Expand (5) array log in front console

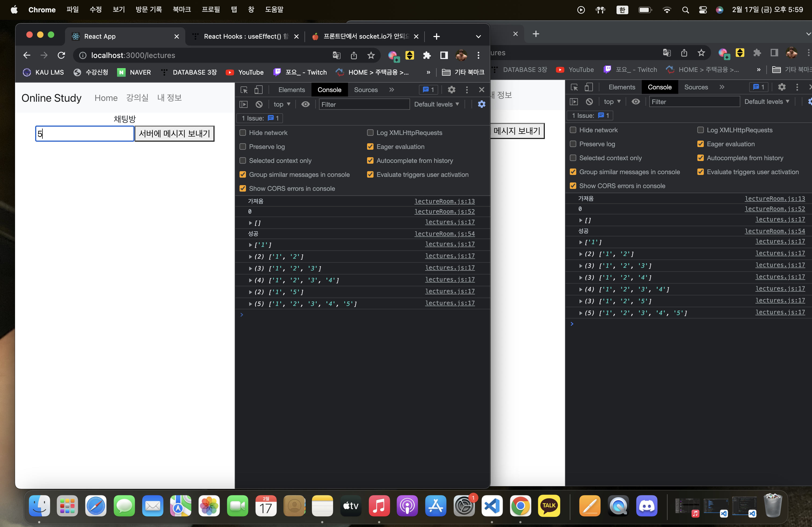tap(251, 304)
